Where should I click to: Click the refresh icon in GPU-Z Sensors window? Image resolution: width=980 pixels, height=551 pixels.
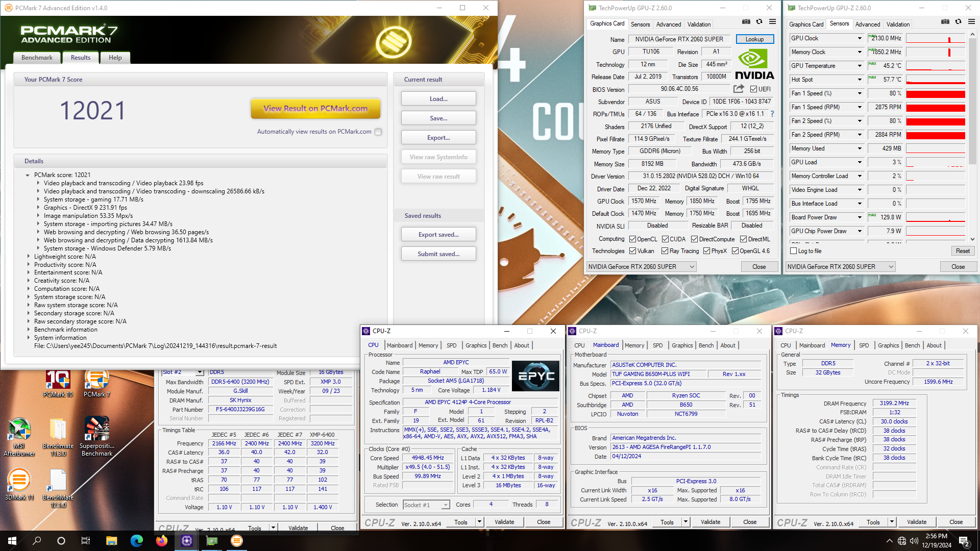[x=958, y=22]
